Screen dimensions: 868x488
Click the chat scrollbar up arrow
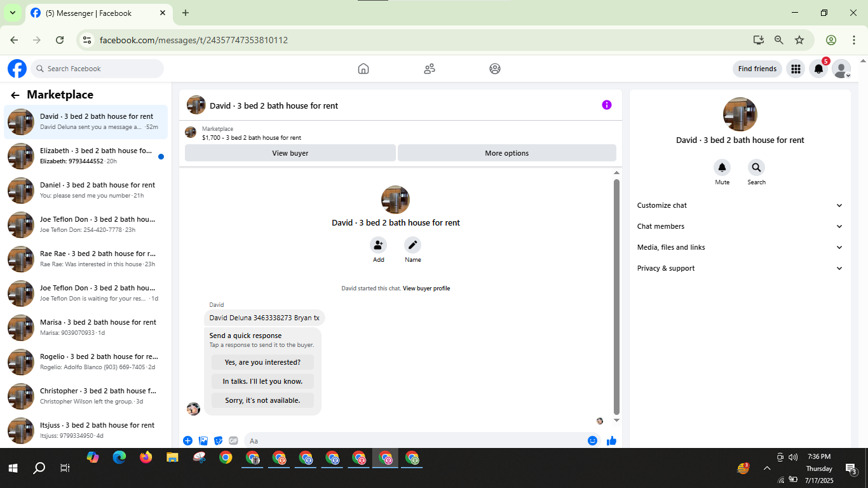[x=616, y=173]
